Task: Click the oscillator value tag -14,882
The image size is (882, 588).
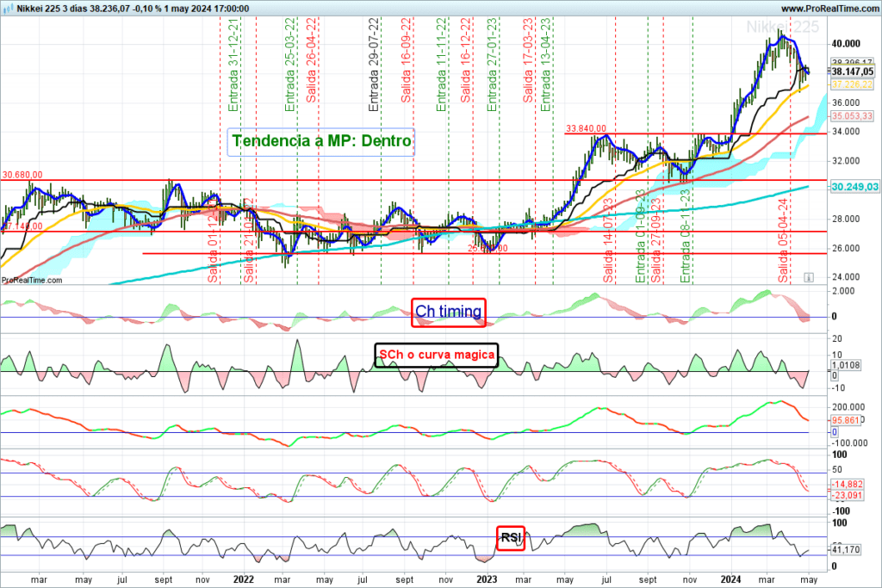Action: 848,484
